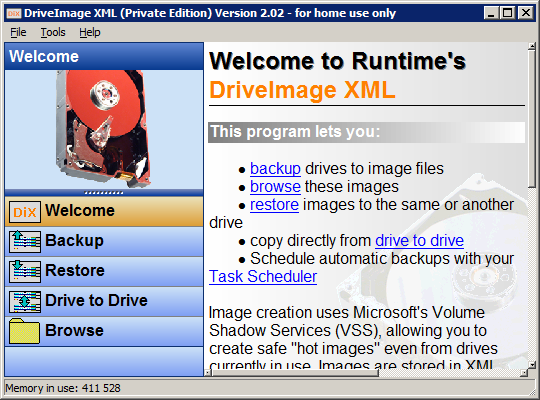The image size is (540, 400).
Task: Maximize the DriveImage XML window
Action: [x=508, y=13]
